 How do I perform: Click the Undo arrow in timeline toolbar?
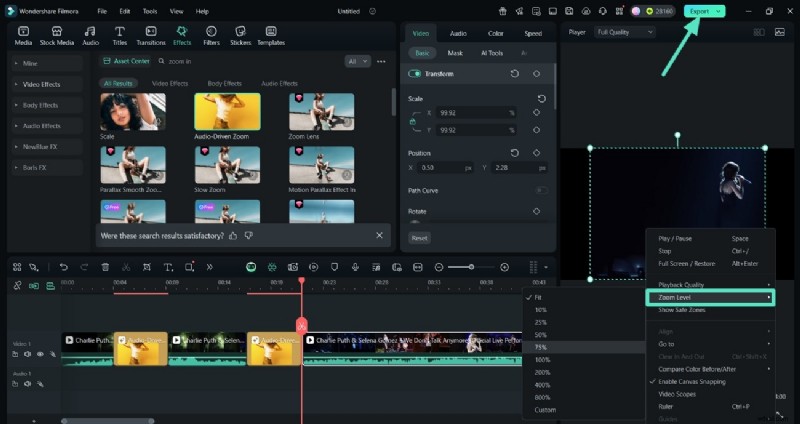pos(63,267)
